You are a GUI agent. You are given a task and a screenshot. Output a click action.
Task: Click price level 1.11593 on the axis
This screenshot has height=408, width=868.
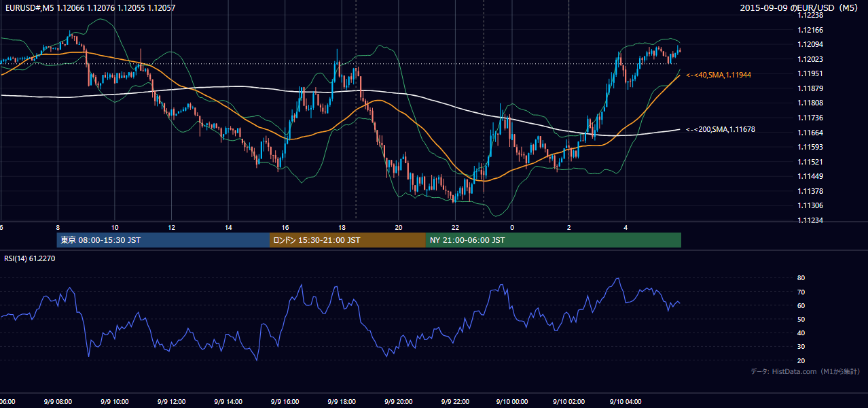click(810, 147)
